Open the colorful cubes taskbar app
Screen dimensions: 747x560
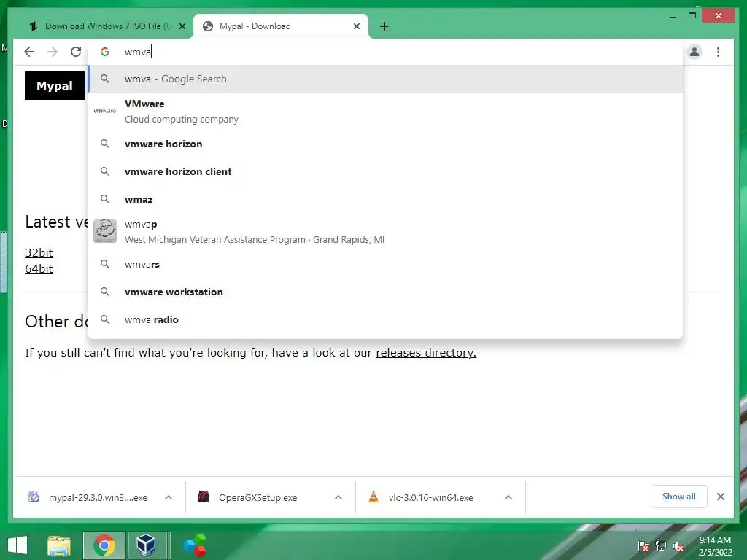(x=195, y=545)
